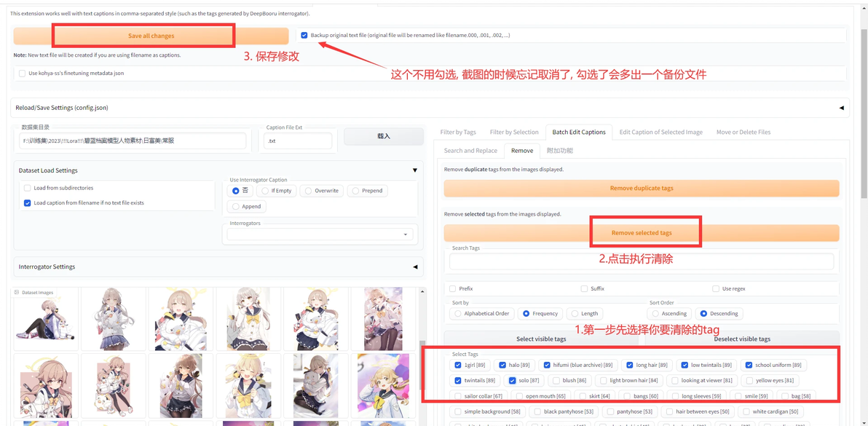Select thumbnail of girl sitting with legs extended
Screen dimensions: 868x426
[x=45, y=319]
